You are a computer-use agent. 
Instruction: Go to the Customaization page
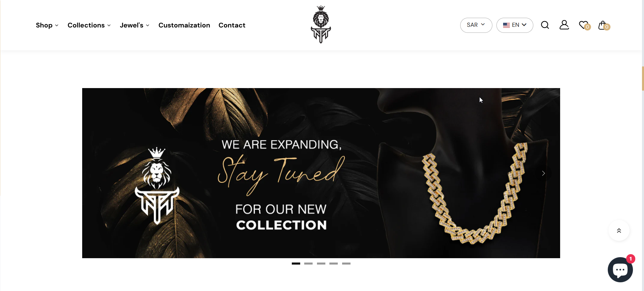tap(184, 25)
